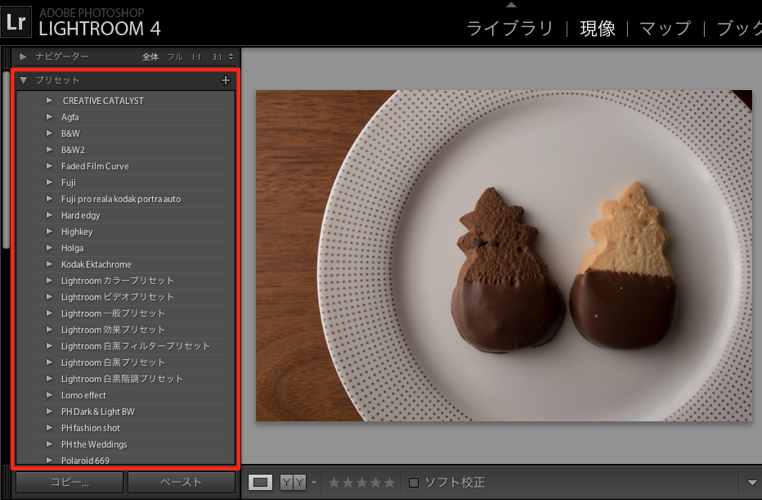
Task: Toggle the before/after YY view button
Action: click(293, 483)
